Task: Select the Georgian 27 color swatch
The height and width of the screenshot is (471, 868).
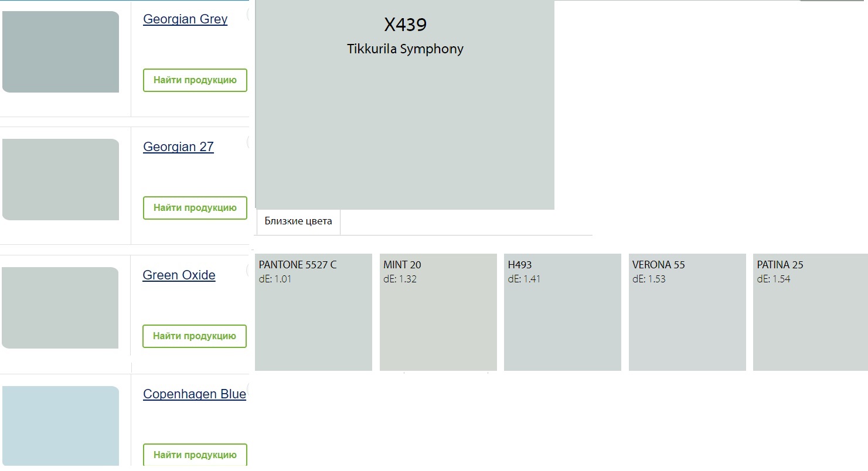Action: pyautogui.click(x=60, y=179)
